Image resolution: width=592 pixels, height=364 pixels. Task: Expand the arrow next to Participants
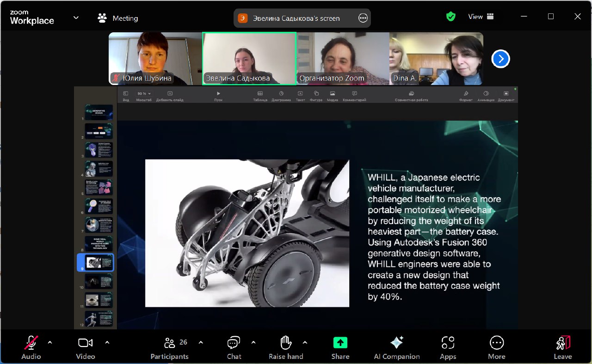click(201, 342)
